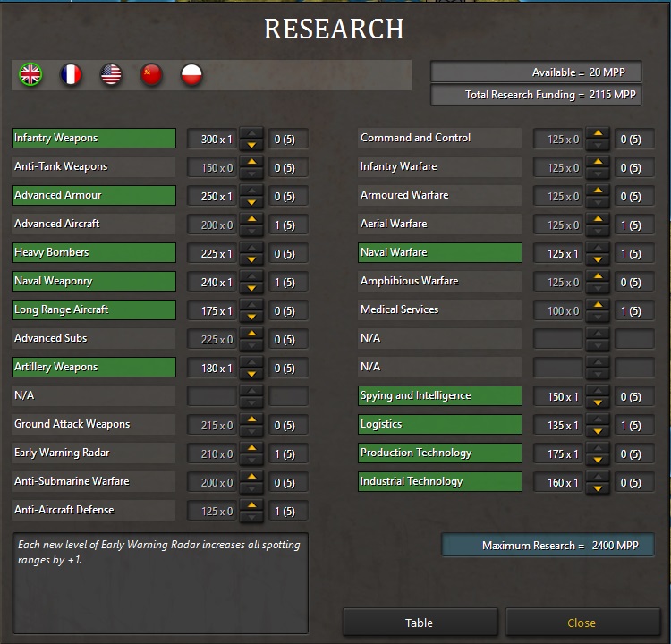The width and height of the screenshot is (671, 644).
Task: Select the United Kingdom flag
Action: tap(30, 74)
